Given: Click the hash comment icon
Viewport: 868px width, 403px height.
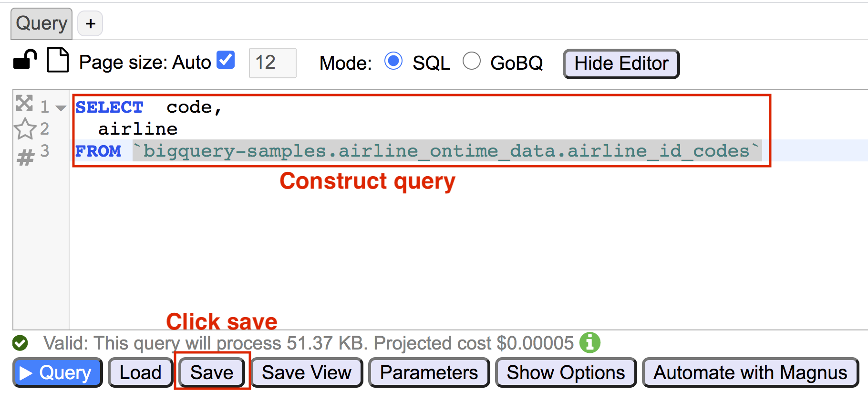Looking at the screenshot, I should 26,157.
